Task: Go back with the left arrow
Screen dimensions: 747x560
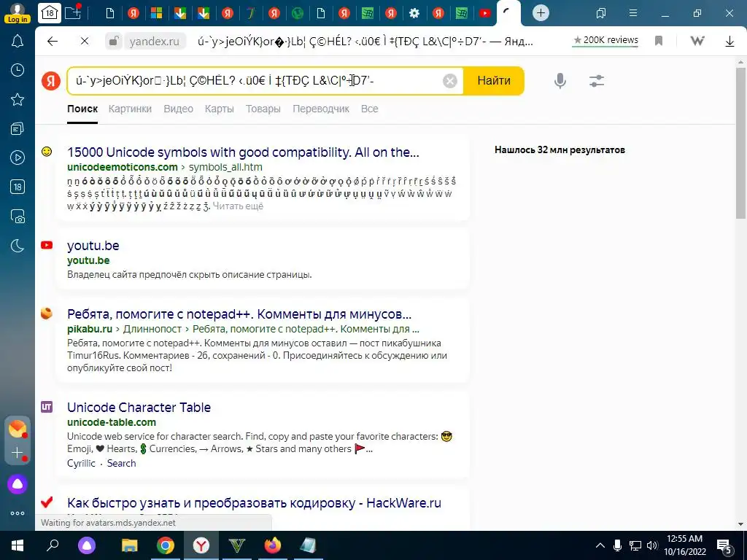Action: click(53, 42)
